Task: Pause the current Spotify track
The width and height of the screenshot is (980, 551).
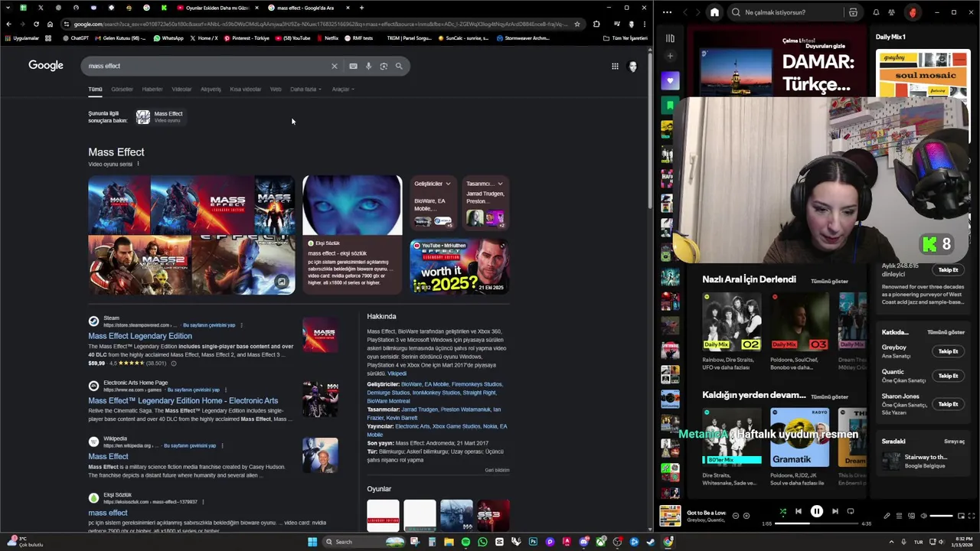Action: 817,511
